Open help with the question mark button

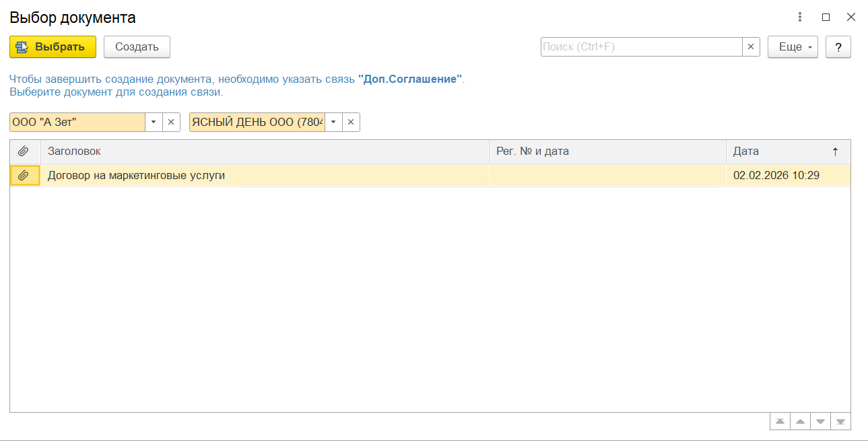tap(838, 47)
